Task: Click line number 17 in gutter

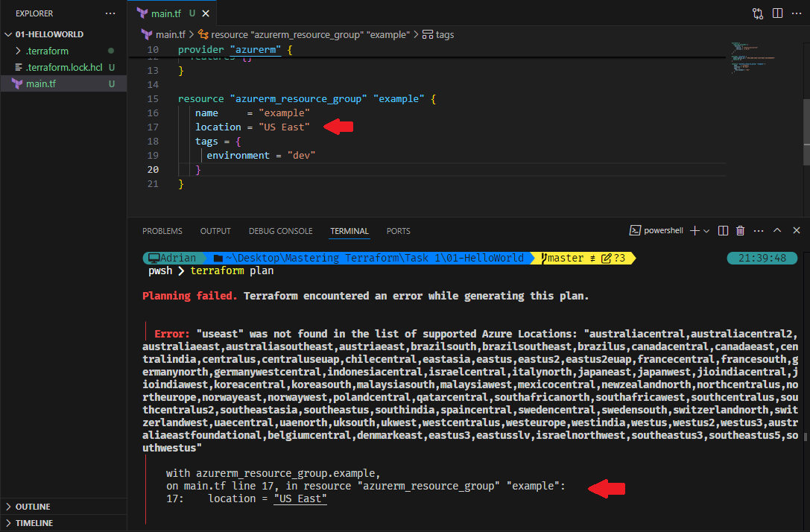Action: 153,127
